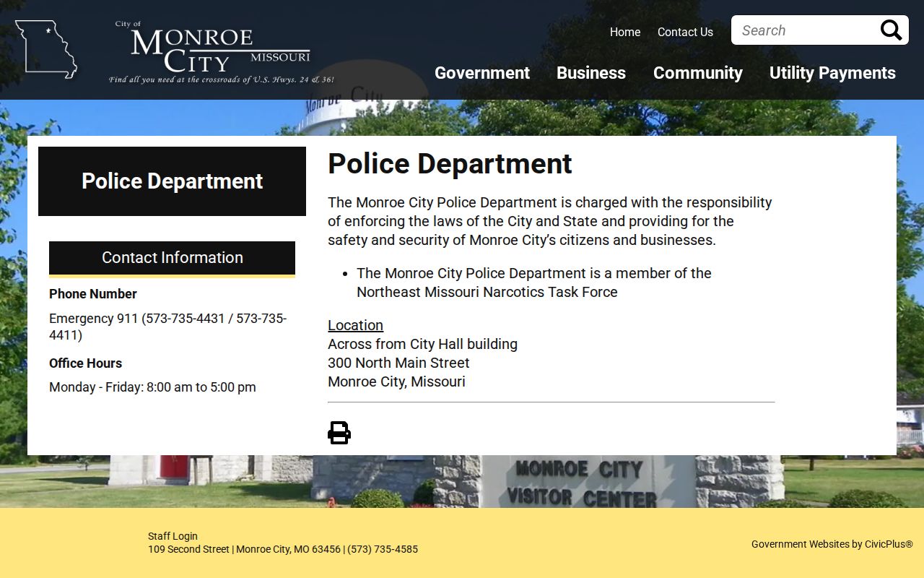Viewport: 924px width, 578px height.
Task: Click the Contact Information heading
Action: (172, 258)
